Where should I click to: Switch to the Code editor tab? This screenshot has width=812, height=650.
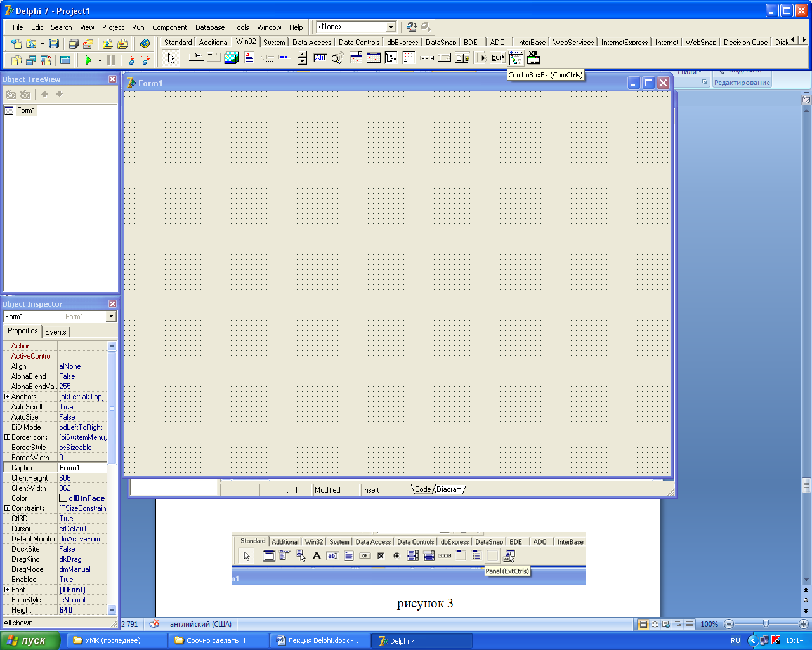pyautogui.click(x=422, y=489)
